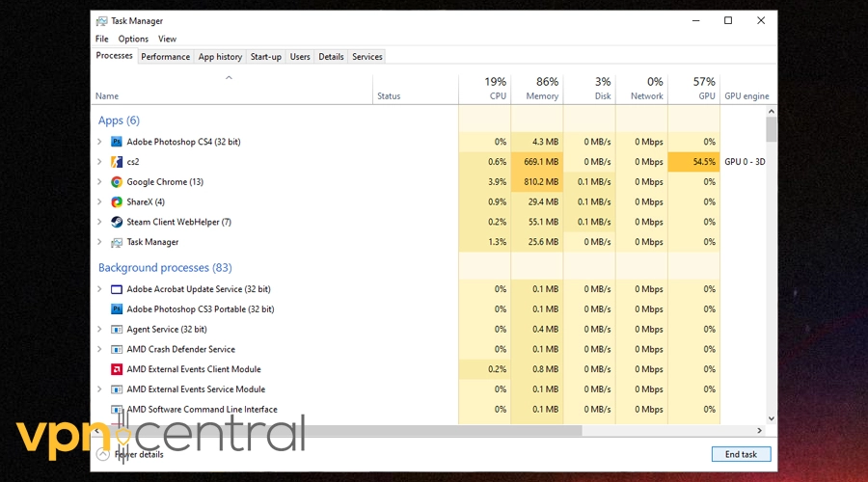Switch to the Users tab
The width and height of the screenshot is (868, 482).
pyautogui.click(x=300, y=57)
